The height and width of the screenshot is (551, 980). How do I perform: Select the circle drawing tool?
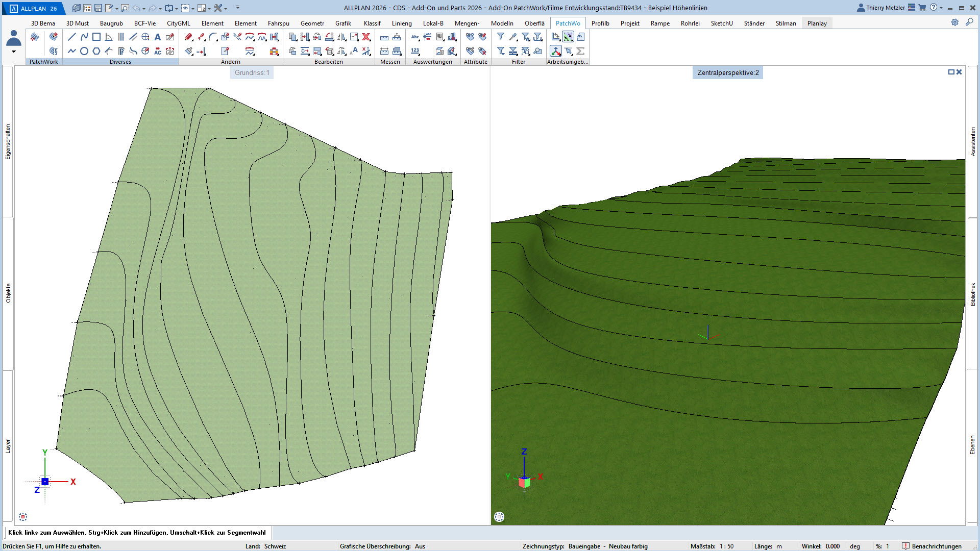pyautogui.click(x=84, y=51)
